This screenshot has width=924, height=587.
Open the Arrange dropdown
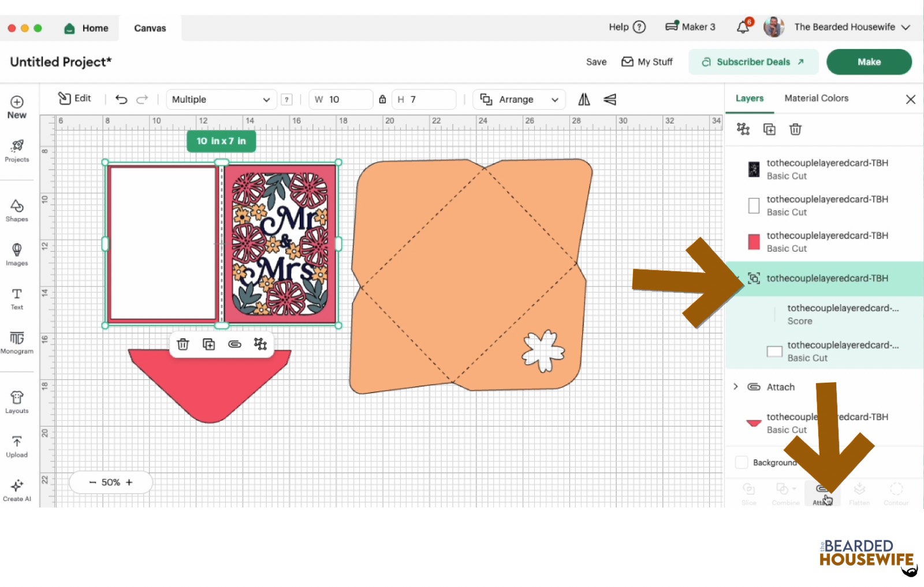[519, 99]
